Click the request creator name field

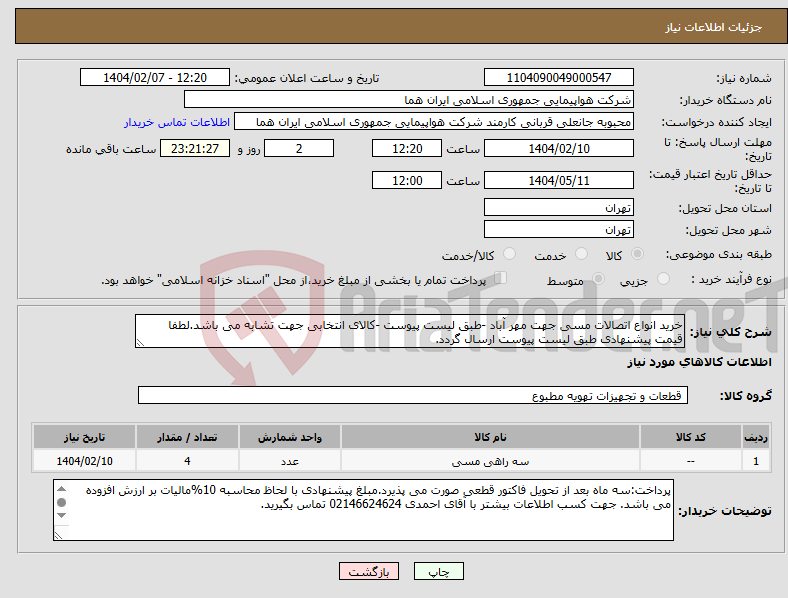pyautogui.click(x=434, y=122)
